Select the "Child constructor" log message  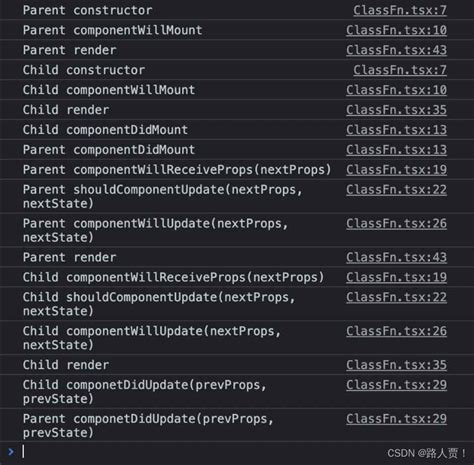pos(84,70)
